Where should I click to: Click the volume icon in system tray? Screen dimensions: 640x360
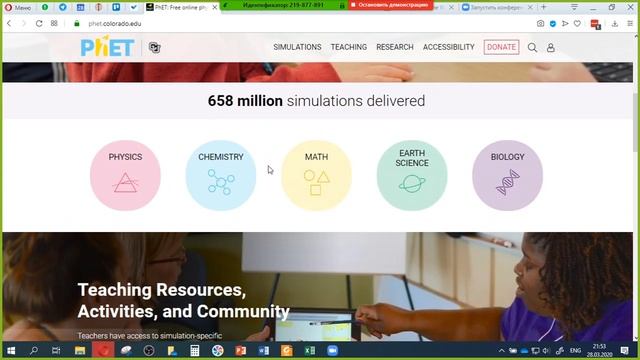(x=546, y=351)
